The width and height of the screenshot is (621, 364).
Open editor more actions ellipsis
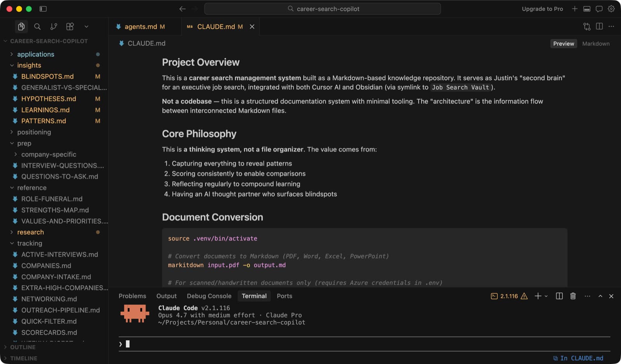(611, 26)
